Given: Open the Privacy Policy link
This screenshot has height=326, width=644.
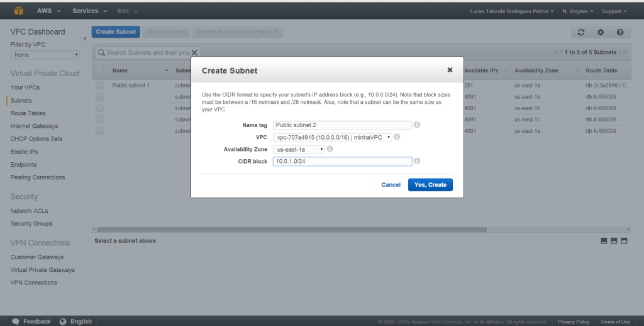Looking at the screenshot, I should pyautogui.click(x=574, y=322).
